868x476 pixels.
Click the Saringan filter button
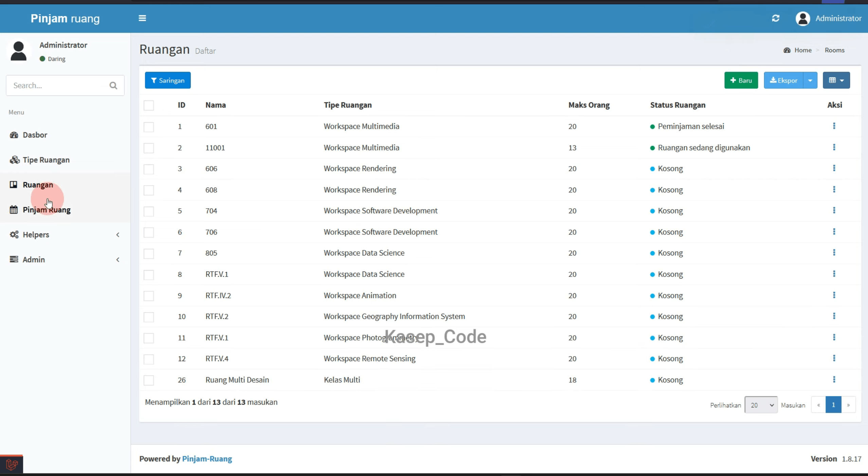pos(168,81)
